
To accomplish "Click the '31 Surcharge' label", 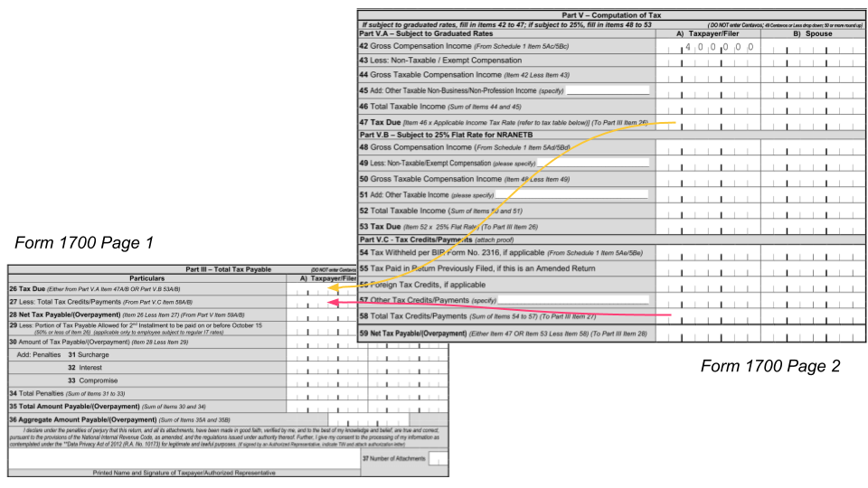I will point(89,354).
